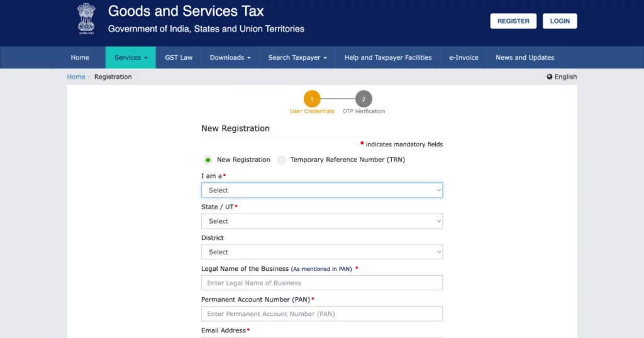Open the GST Law menu item
The image size is (644, 338).
pos(179,57)
